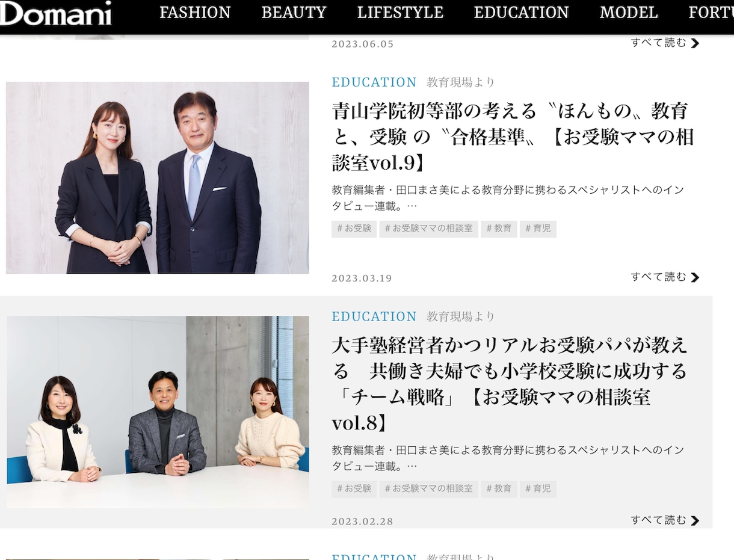734x560 pixels.
Task: Select #お受験 tag under vol.9 article
Action: 354,229
